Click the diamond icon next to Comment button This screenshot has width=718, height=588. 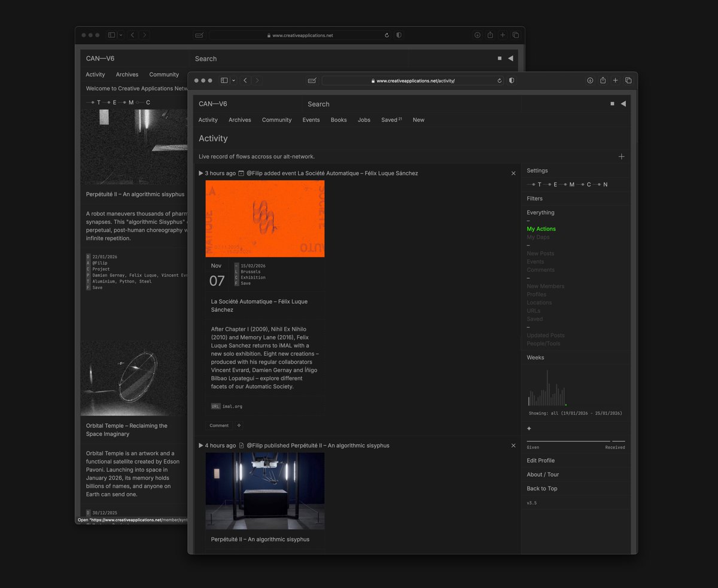point(239,425)
